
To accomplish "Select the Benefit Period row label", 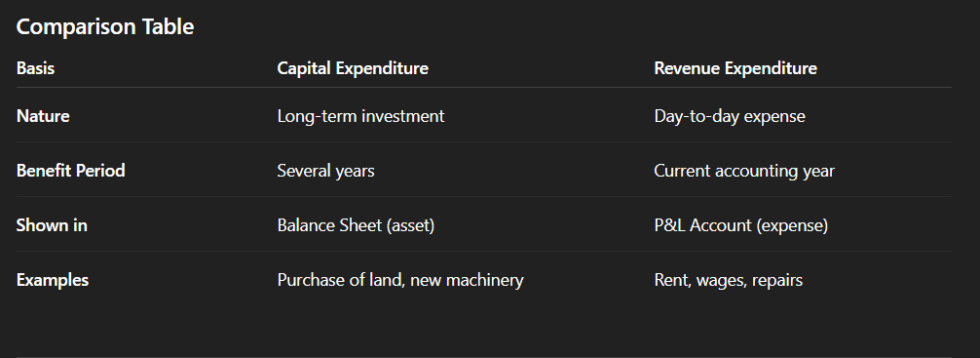I will pyautogui.click(x=70, y=171).
